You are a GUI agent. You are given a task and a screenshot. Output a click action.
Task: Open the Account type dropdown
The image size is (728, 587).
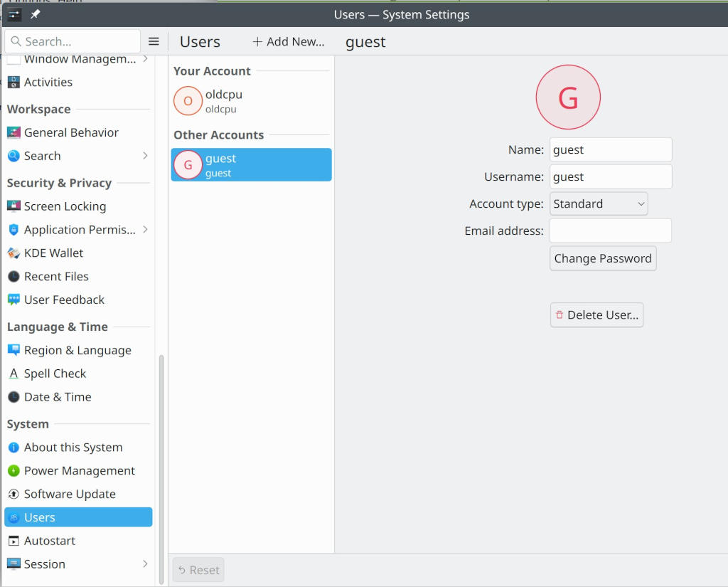click(599, 203)
